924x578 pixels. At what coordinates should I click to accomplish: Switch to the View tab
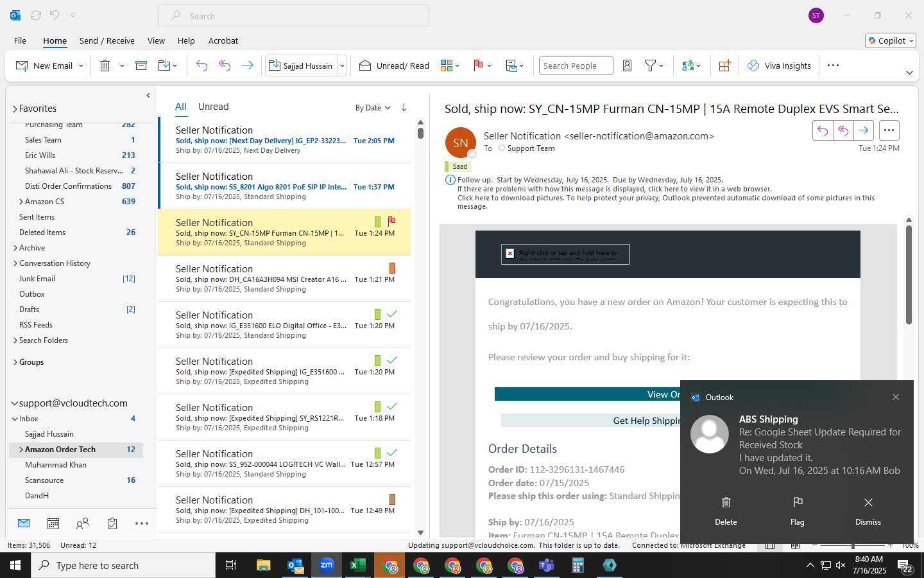tap(156, 40)
